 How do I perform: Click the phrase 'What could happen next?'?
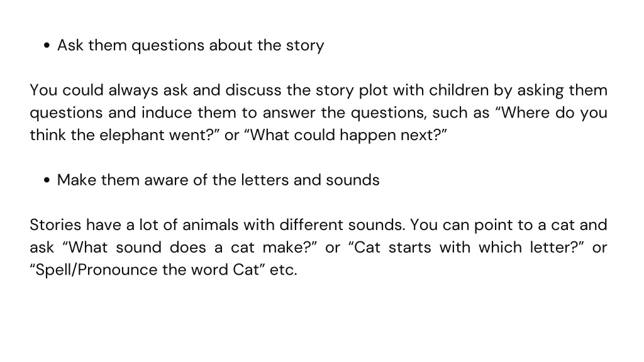click(345, 135)
